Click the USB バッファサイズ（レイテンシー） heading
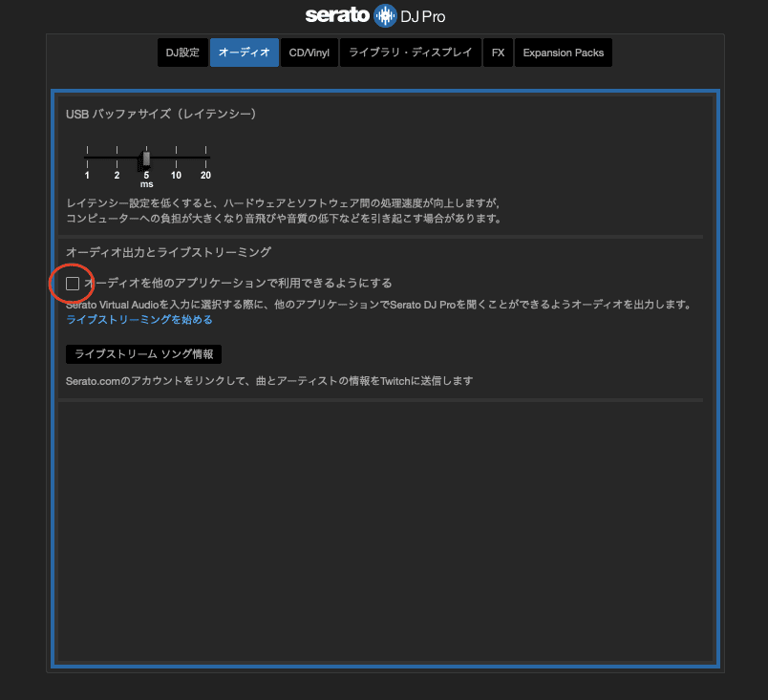 161,114
